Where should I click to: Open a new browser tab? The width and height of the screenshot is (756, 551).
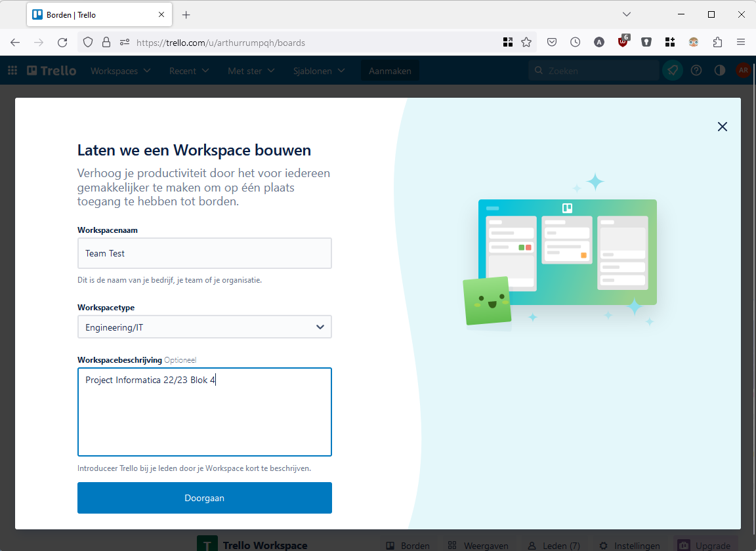coord(186,14)
